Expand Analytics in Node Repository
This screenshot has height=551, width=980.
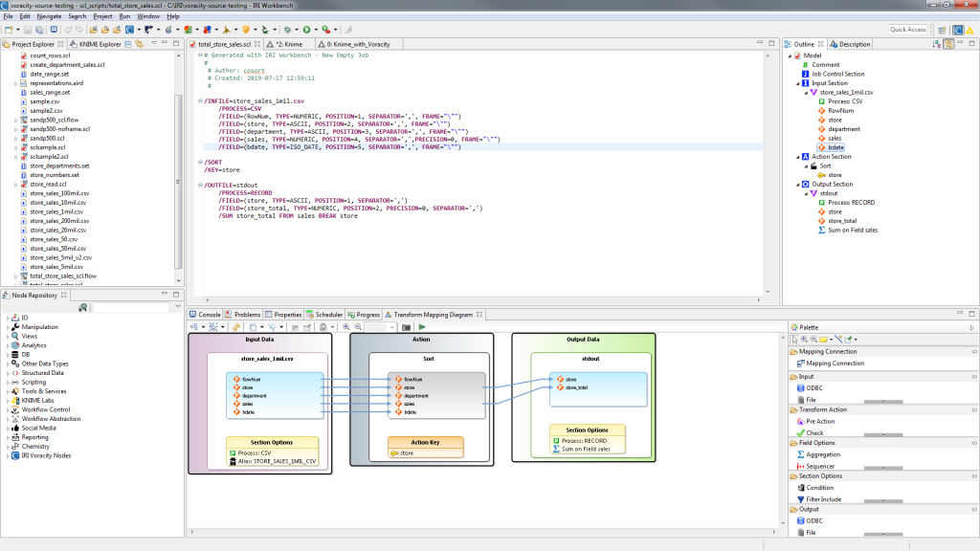pyautogui.click(x=8, y=345)
